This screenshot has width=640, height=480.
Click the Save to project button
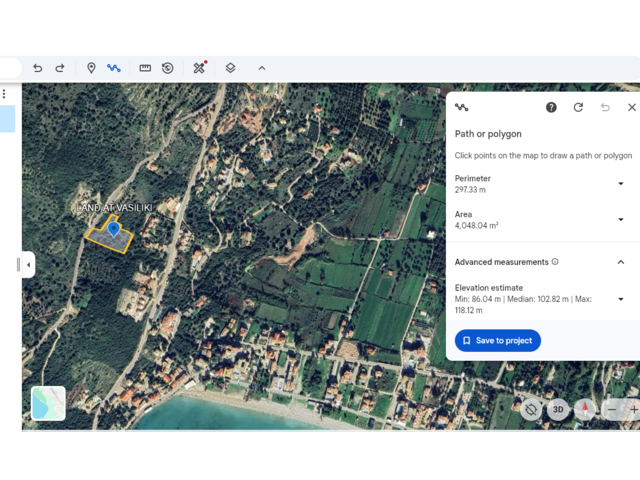498,340
